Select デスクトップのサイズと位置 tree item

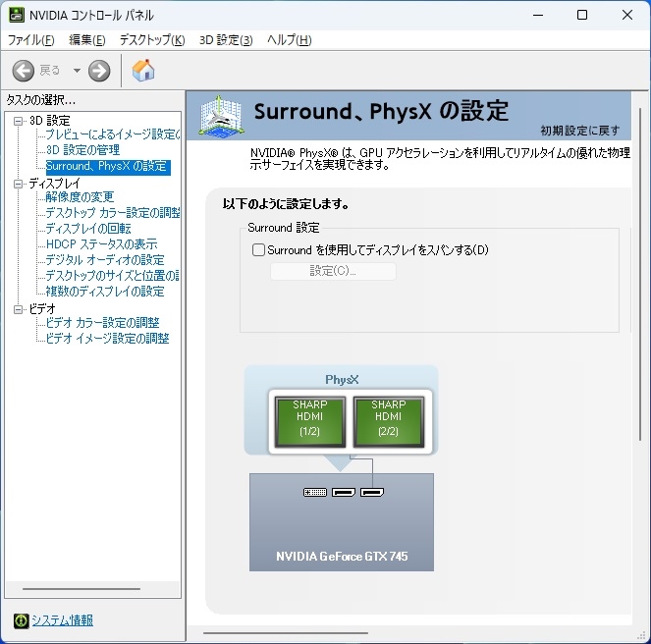tap(112, 275)
